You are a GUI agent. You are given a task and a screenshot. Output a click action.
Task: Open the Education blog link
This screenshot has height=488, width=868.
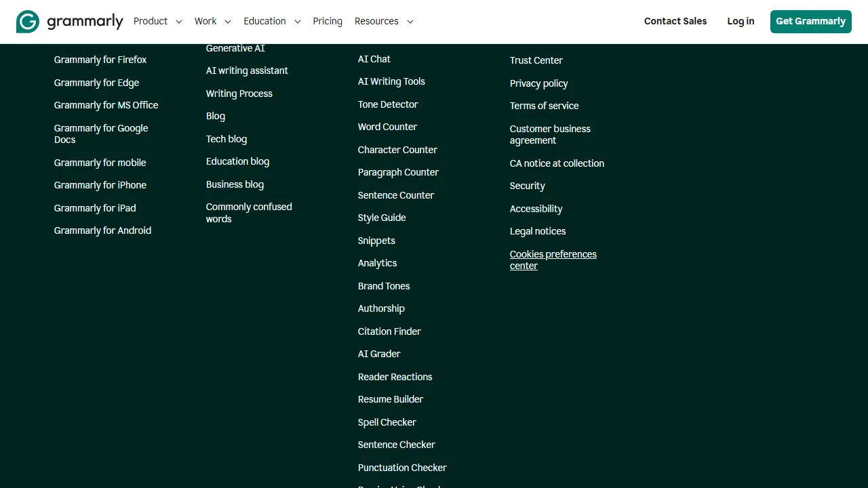(237, 161)
